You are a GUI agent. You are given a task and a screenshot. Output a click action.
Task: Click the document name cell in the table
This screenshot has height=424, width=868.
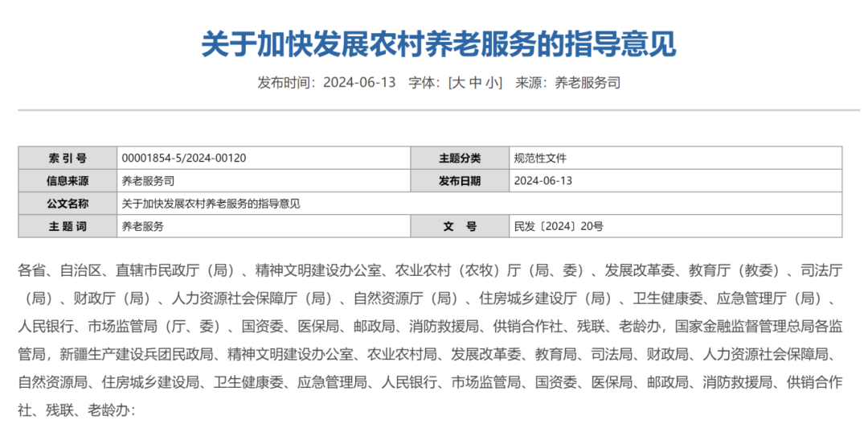pos(479,204)
